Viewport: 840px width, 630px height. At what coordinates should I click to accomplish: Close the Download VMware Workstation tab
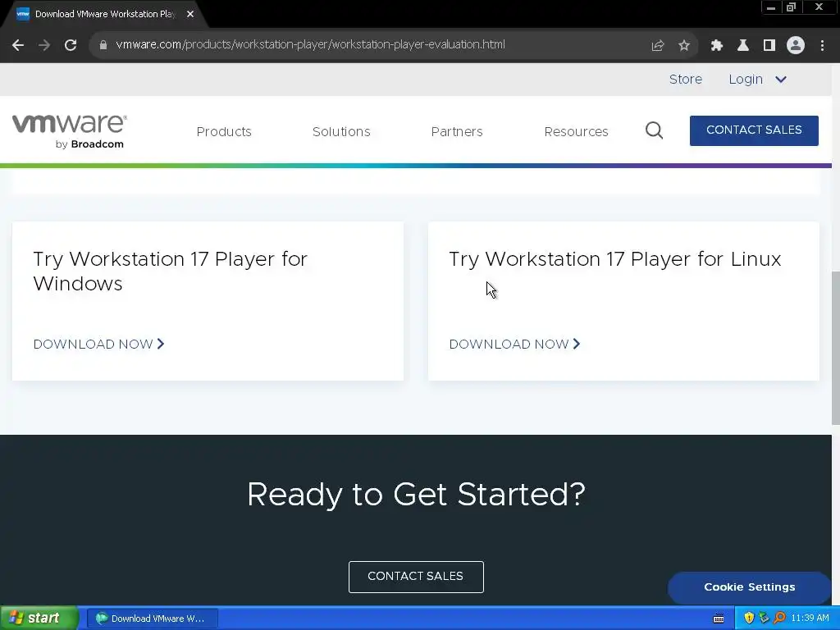(190, 14)
